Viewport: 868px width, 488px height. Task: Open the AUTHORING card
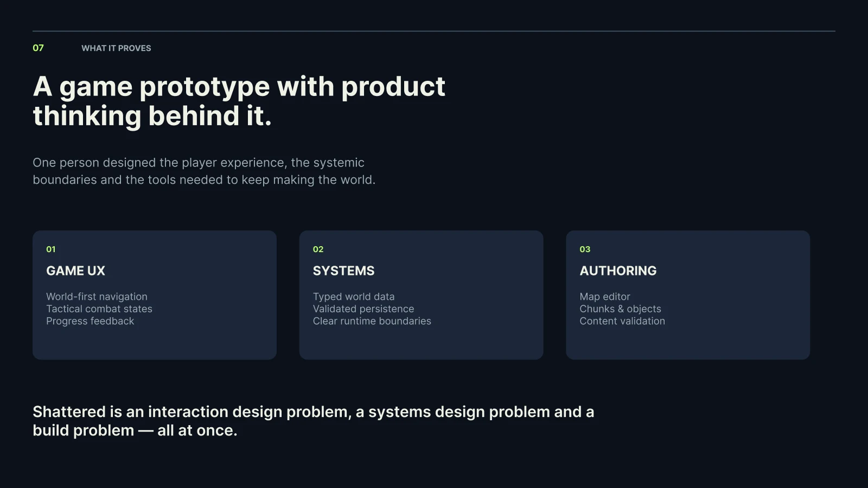pos(688,295)
